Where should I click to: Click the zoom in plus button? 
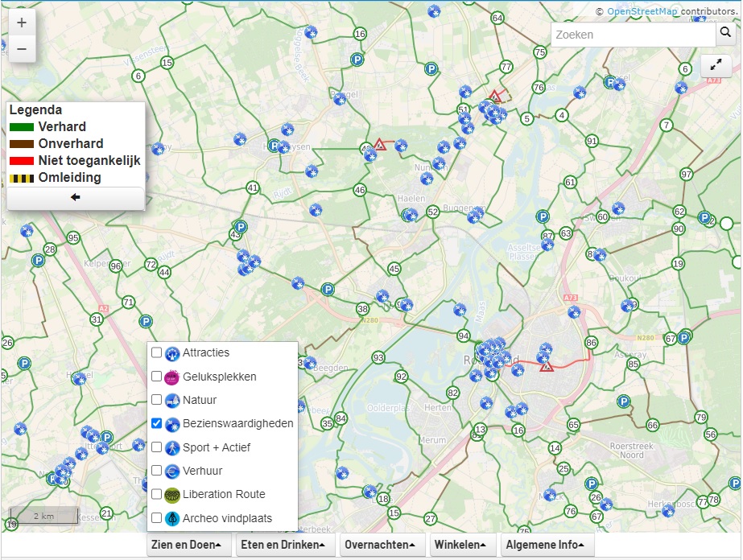pyautogui.click(x=22, y=22)
